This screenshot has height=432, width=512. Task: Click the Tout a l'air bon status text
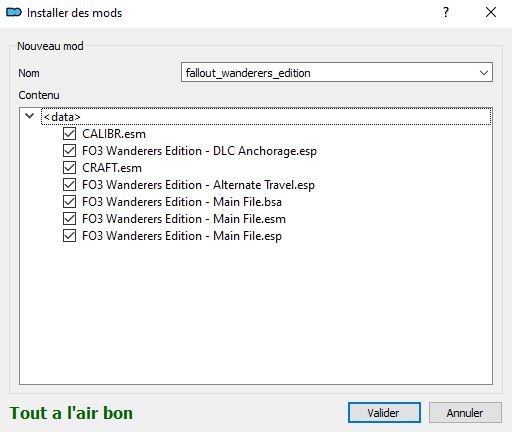(x=71, y=413)
